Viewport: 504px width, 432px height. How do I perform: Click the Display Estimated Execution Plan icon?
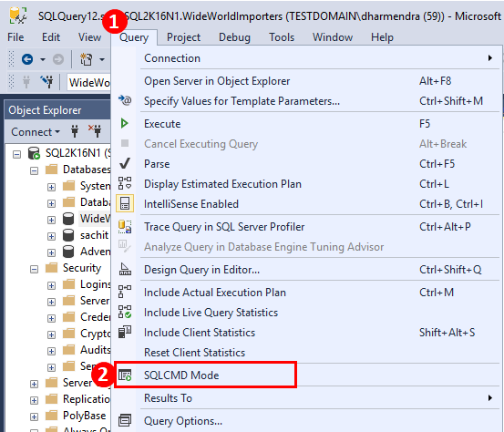(x=124, y=183)
